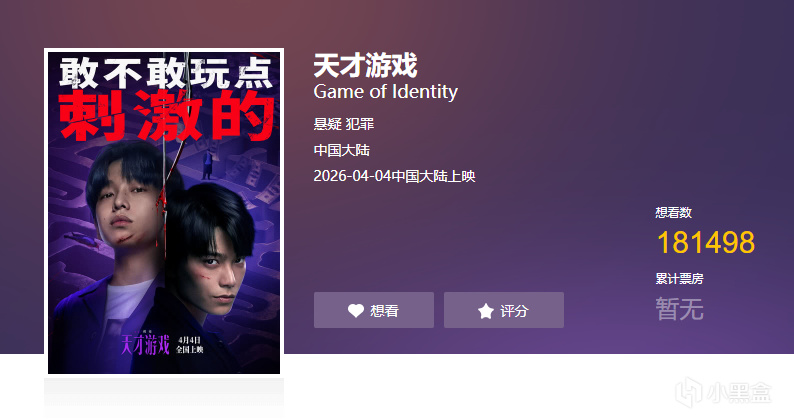Screen dimensions: 794x419
Task: Click the 181498 want-to-see count
Action: pyautogui.click(x=706, y=242)
